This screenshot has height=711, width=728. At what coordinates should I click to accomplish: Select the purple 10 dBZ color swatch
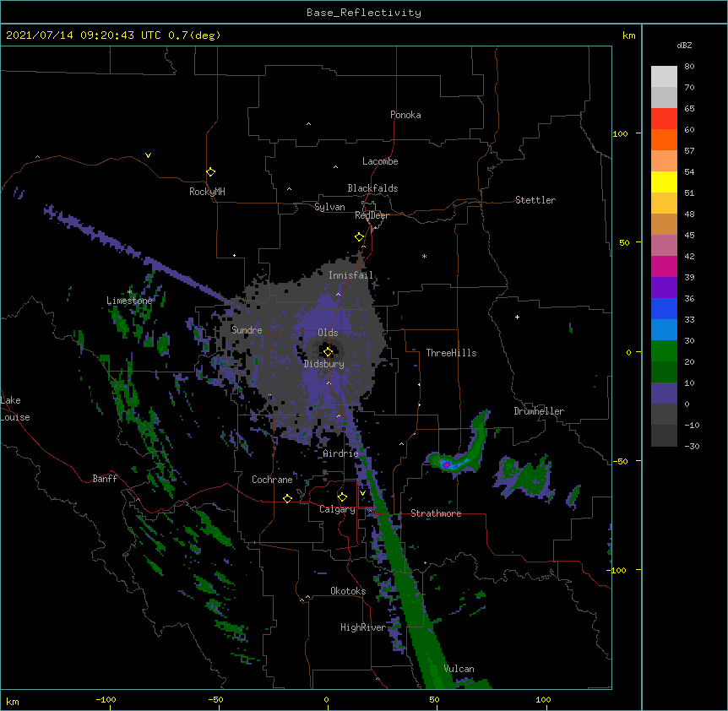(x=664, y=393)
